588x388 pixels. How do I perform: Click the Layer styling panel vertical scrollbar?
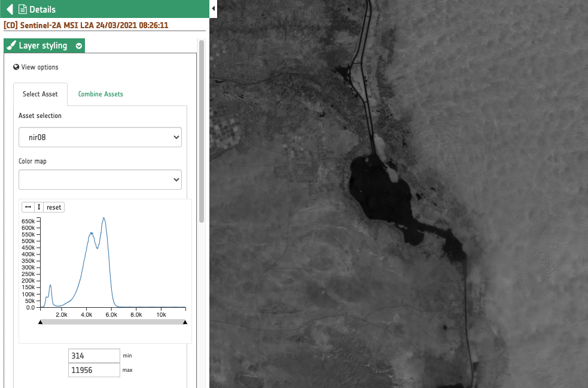202,132
